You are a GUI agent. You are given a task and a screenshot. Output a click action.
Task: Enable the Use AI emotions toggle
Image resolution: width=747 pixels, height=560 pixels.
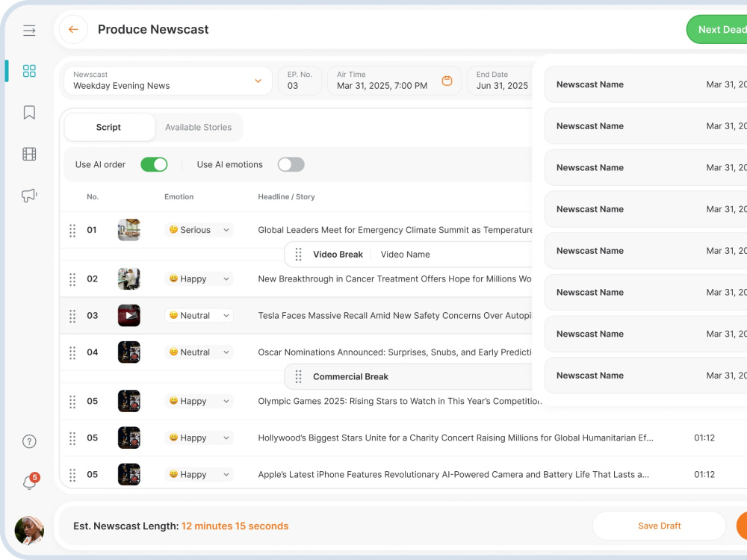[x=291, y=165]
